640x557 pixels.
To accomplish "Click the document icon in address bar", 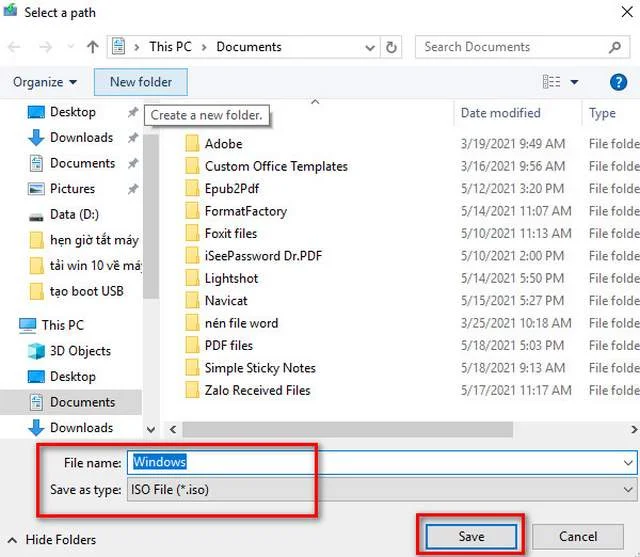I will [119, 47].
